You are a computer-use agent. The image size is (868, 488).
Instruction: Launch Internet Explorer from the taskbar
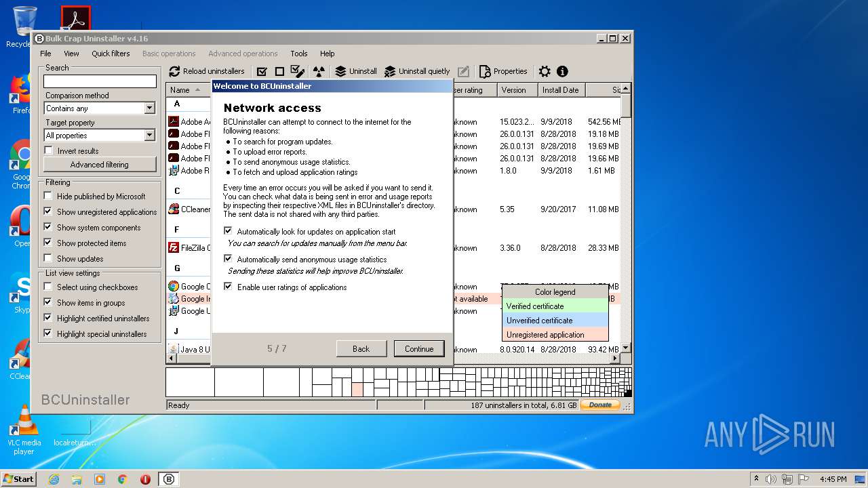click(54, 479)
